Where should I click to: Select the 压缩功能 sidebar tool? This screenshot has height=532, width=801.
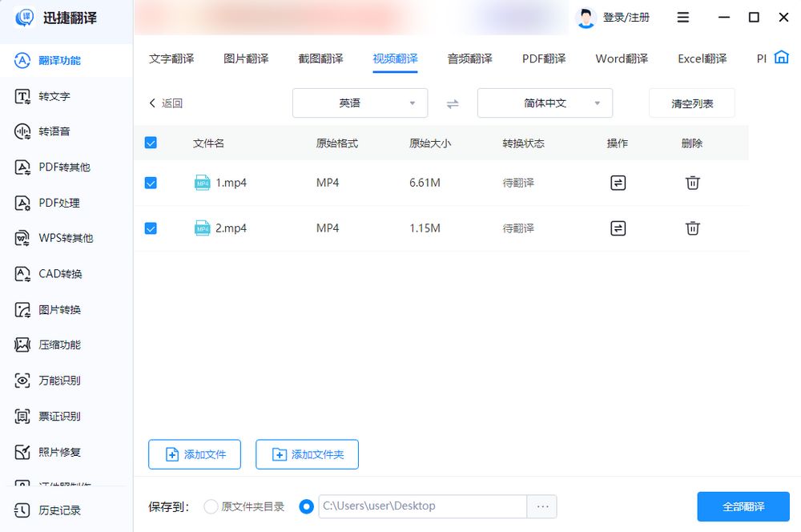point(54,345)
